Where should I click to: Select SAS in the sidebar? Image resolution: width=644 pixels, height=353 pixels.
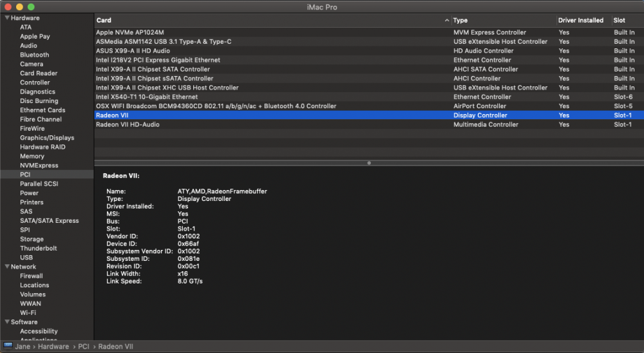26,211
